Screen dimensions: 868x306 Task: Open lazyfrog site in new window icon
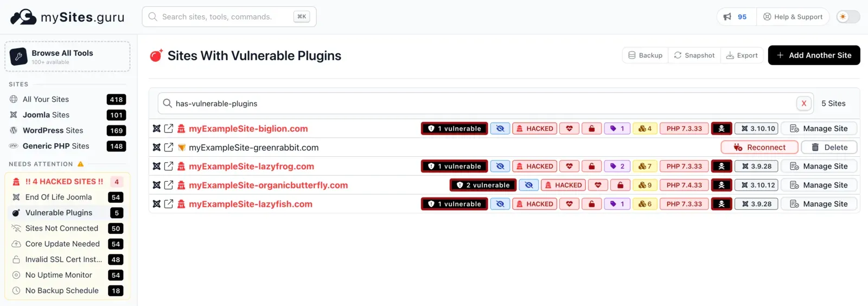click(x=169, y=166)
